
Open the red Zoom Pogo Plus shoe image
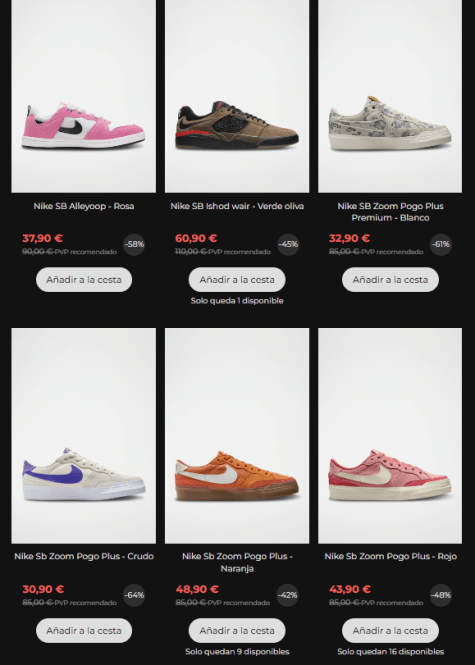coord(390,436)
